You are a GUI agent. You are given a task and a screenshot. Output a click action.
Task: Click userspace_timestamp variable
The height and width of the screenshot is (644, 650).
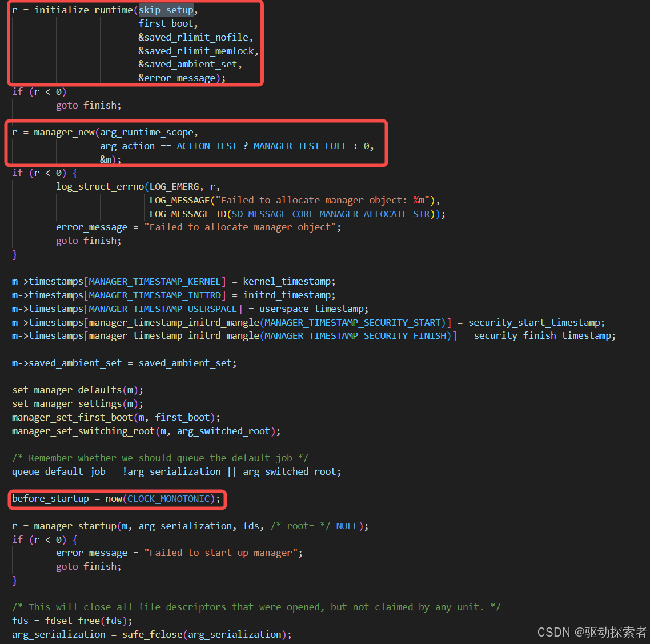(311, 309)
